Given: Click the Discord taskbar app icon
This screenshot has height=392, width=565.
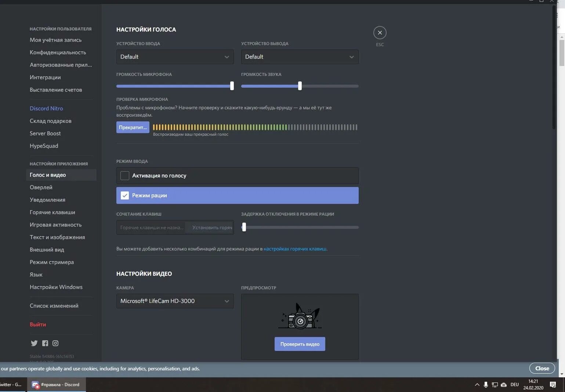Looking at the screenshot, I should (x=35, y=385).
